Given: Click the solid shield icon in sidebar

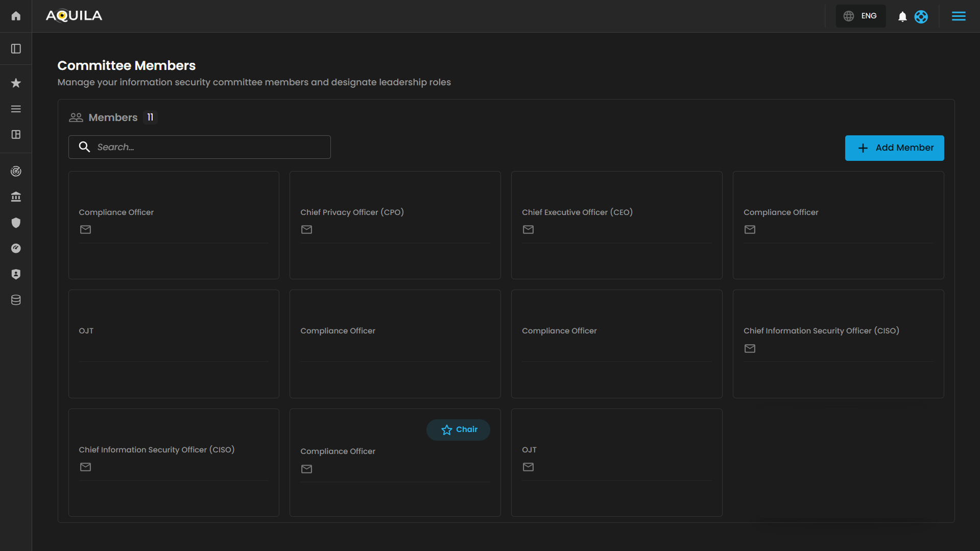Looking at the screenshot, I should (x=16, y=223).
